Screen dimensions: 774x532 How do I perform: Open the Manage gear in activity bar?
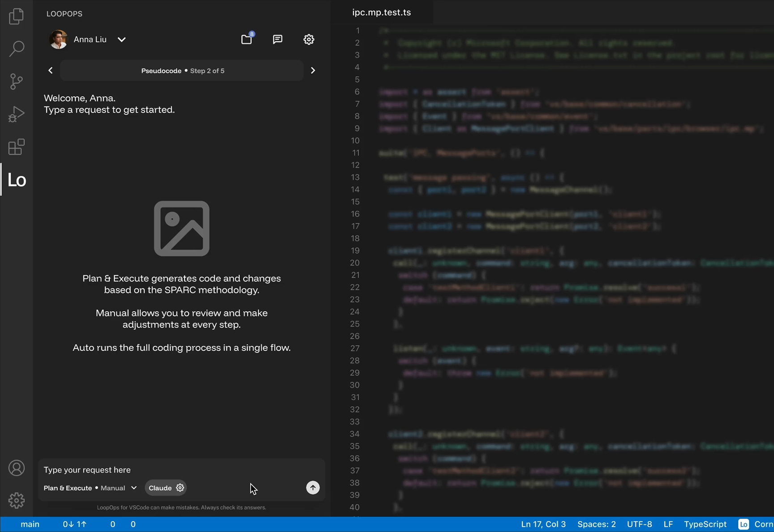pos(16,500)
